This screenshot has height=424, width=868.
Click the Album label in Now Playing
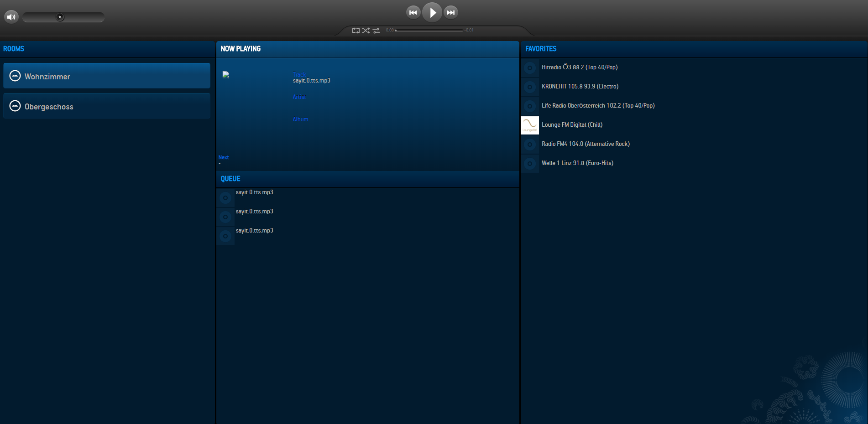[300, 119]
